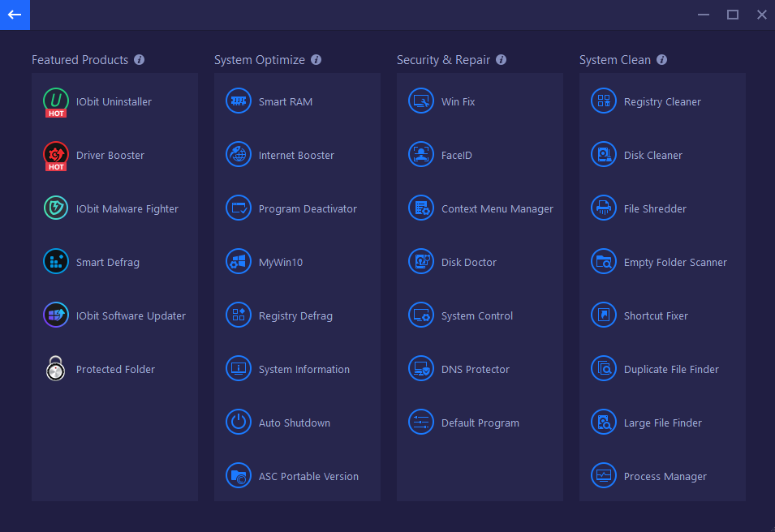The width and height of the screenshot is (775, 532).
Task: Go back using the arrow button
Action: (15, 15)
